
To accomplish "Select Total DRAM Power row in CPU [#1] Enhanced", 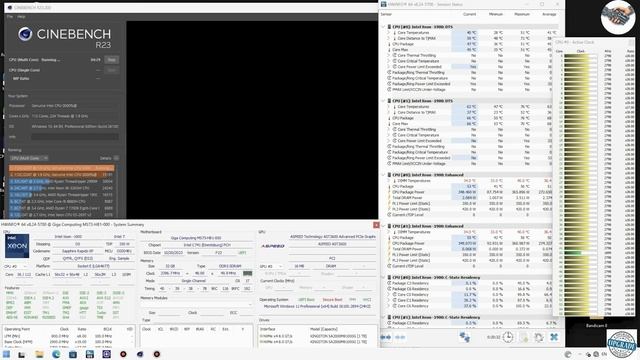I will coord(469,249).
